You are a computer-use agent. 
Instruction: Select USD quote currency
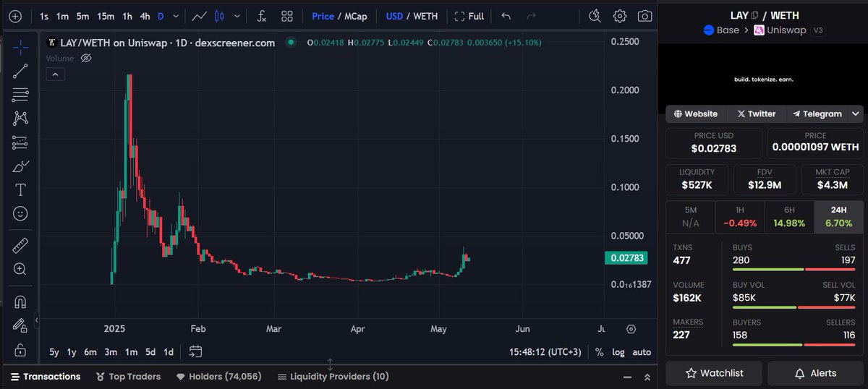394,16
